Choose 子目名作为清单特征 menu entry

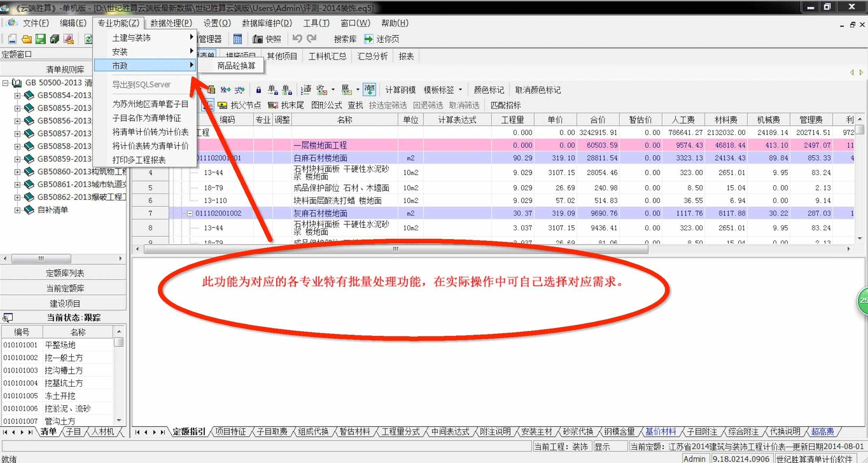pos(146,118)
